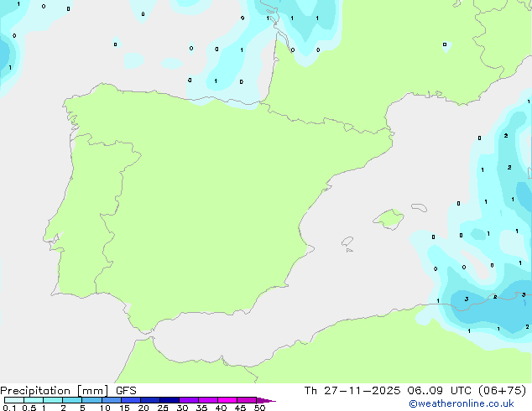
Task: Click the 'Precipitation [mm] GFS' title text
Action: pos(68,391)
